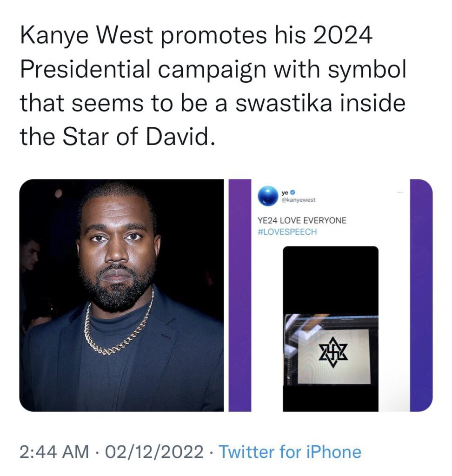Open the right screenshot image of the tweet
Image resolution: width=452 pixels, height=476 pixels.
tap(331, 295)
